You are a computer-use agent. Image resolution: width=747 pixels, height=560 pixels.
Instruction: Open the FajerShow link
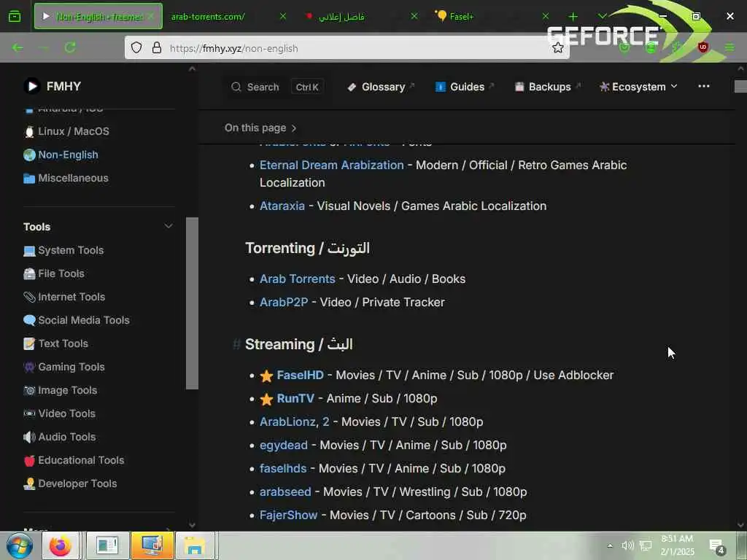point(288,515)
